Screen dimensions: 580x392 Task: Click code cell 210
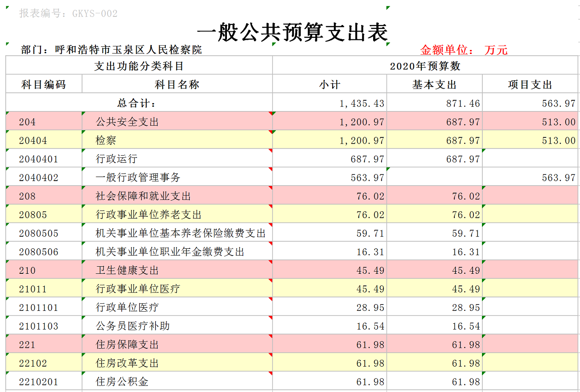point(44,270)
